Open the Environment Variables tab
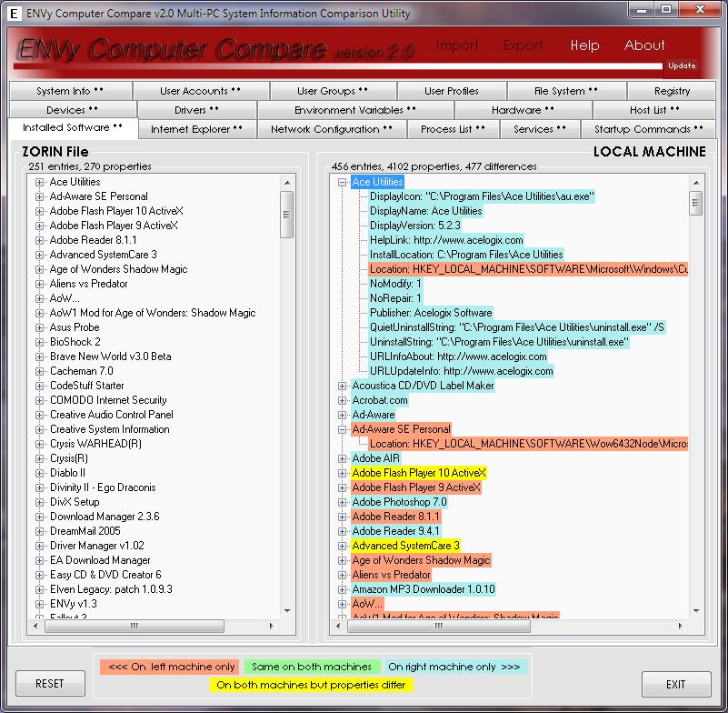 pyautogui.click(x=355, y=110)
